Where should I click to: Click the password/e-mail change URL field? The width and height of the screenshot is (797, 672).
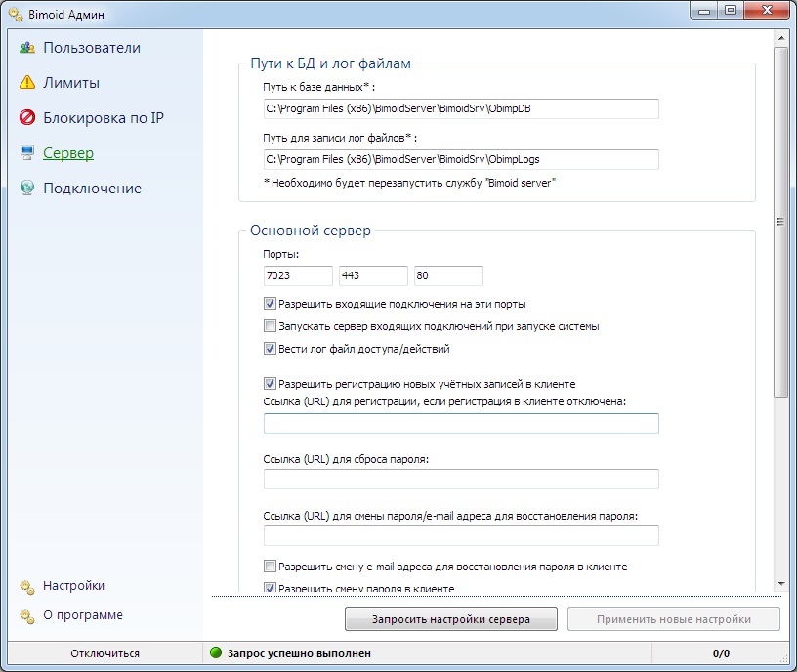point(461,536)
